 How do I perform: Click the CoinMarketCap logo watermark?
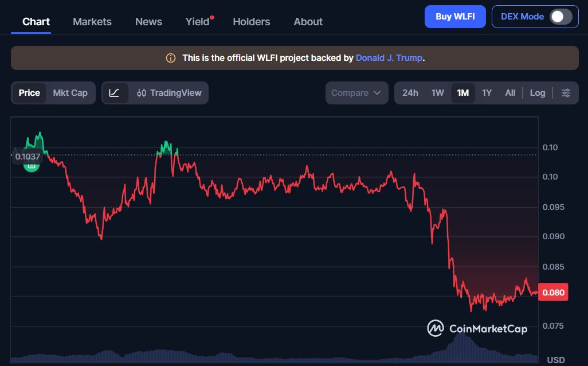[477, 328]
